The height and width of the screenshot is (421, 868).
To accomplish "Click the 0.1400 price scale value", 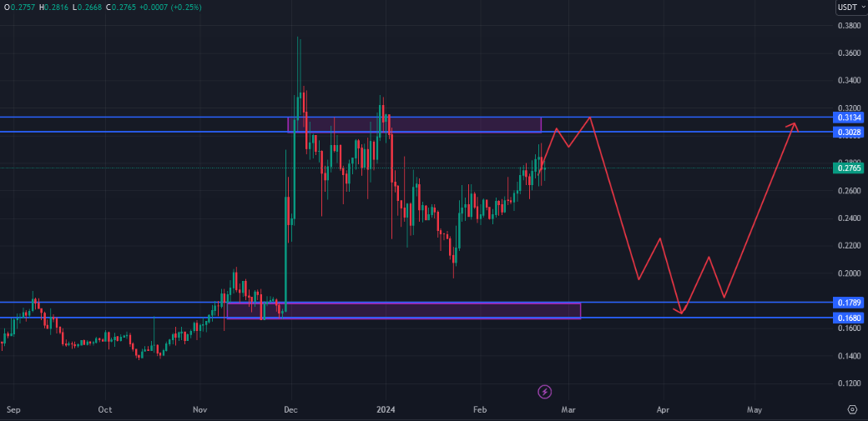I will click(849, 356).
